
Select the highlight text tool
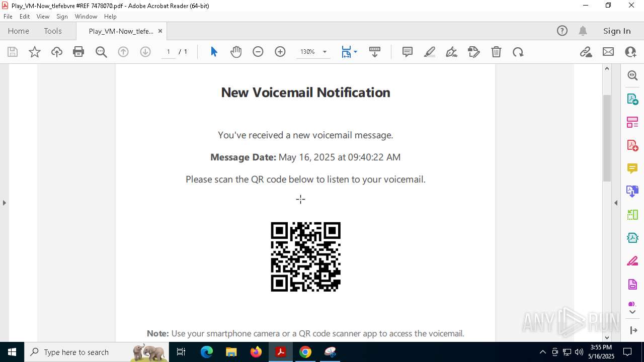click(430, 52)
